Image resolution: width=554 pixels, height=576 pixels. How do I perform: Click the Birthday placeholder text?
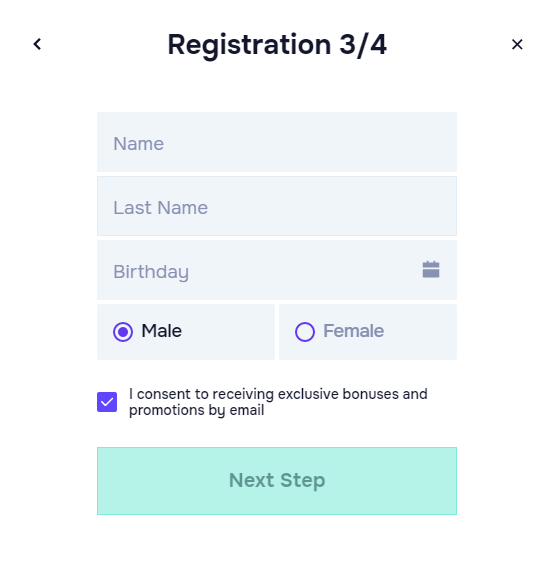point(151,272)
